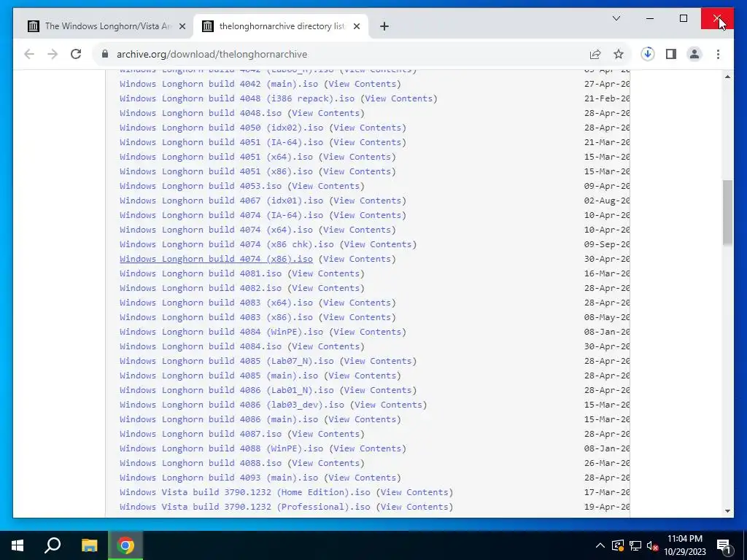Open Windows taskbar search
Screen dimensions: 747x560
point(53,545)
